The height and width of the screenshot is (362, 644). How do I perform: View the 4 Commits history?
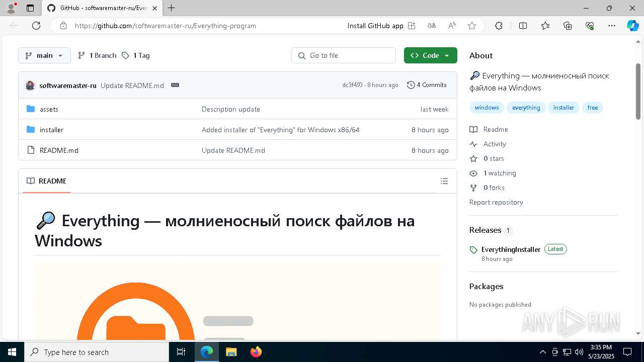tap(427, 85)
